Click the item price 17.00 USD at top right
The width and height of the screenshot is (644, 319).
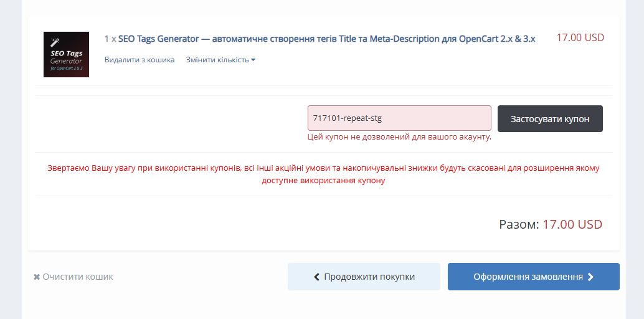(x=580, y=37)
